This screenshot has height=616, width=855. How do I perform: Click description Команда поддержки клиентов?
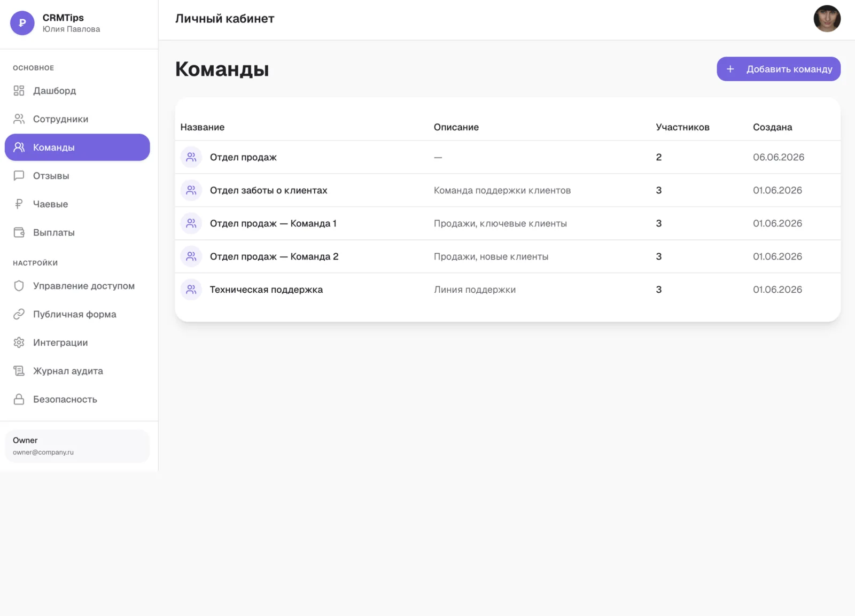pos(502,190)
